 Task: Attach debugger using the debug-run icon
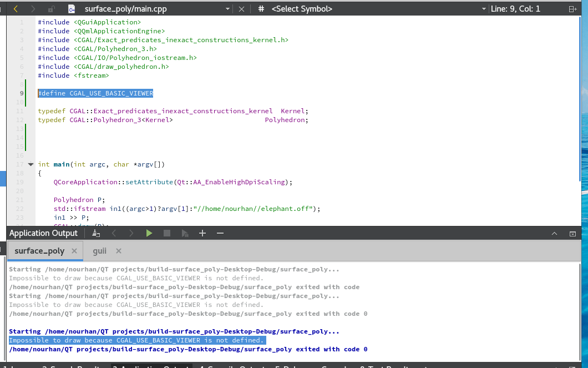[x=185, y=233]
